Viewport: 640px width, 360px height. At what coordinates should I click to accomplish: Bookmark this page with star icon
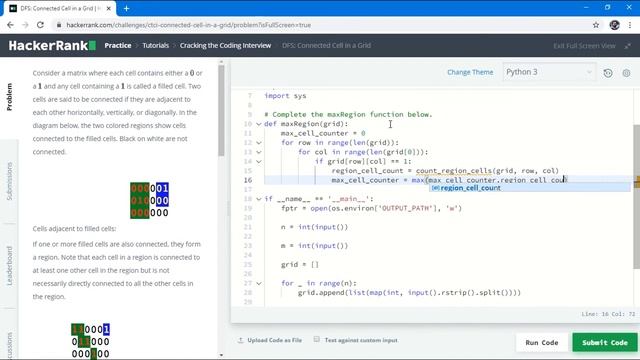[x=596, y=25]
